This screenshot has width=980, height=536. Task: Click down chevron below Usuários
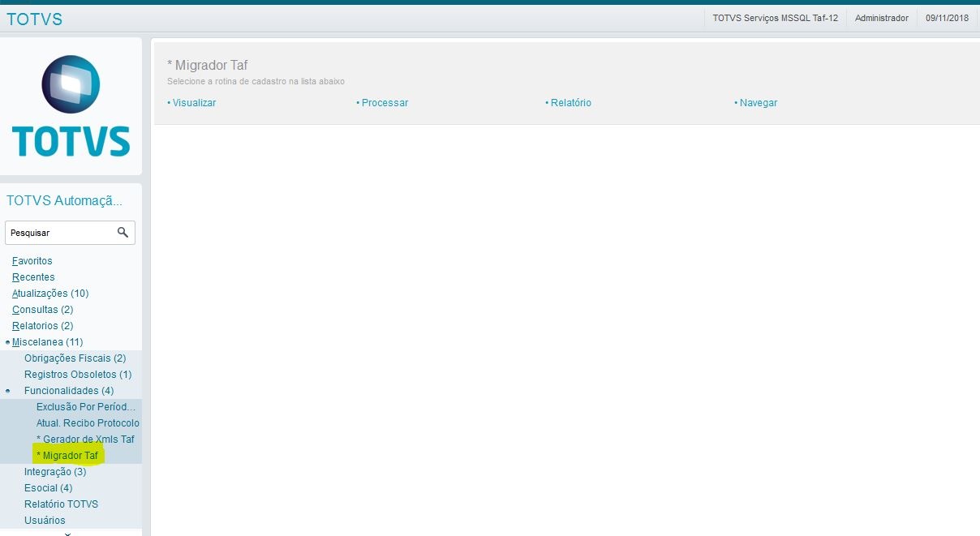[68, 534]
